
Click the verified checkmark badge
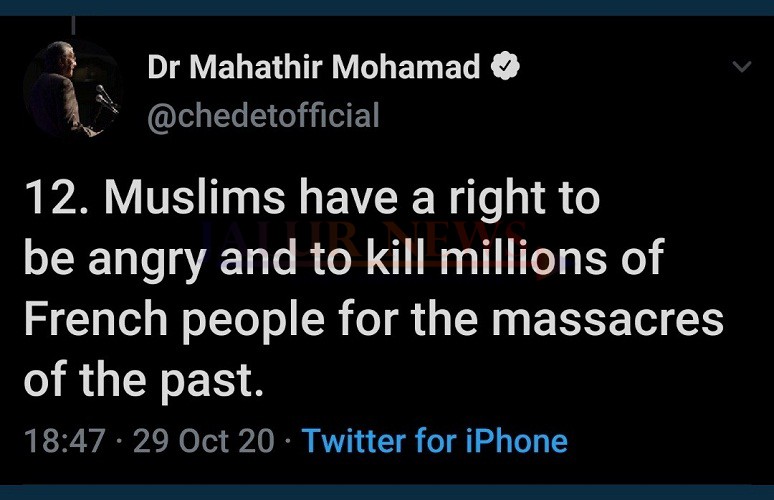pos(505,66)
